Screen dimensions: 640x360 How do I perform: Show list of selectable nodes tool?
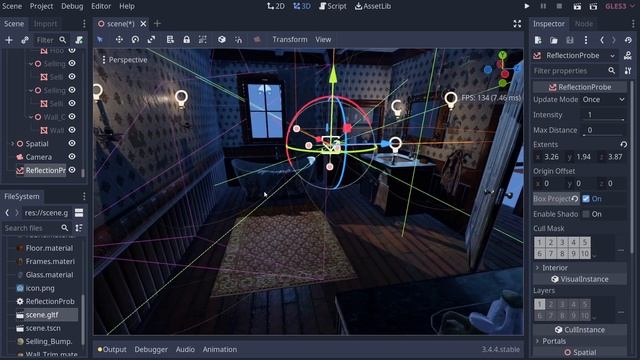tap(170, 40)
